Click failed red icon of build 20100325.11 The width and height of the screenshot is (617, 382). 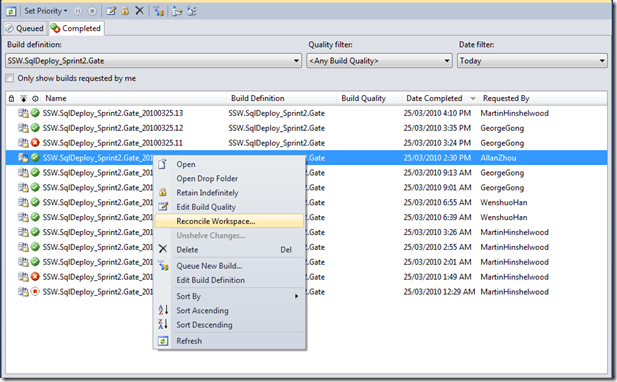35,143
